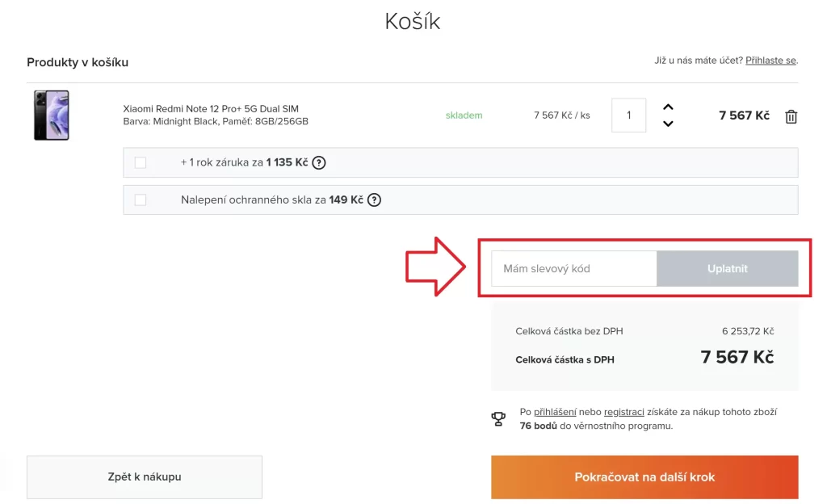Increase quantity with the up arrow
This screenshot has width=827, height=504.
click(x=668, y=107)
